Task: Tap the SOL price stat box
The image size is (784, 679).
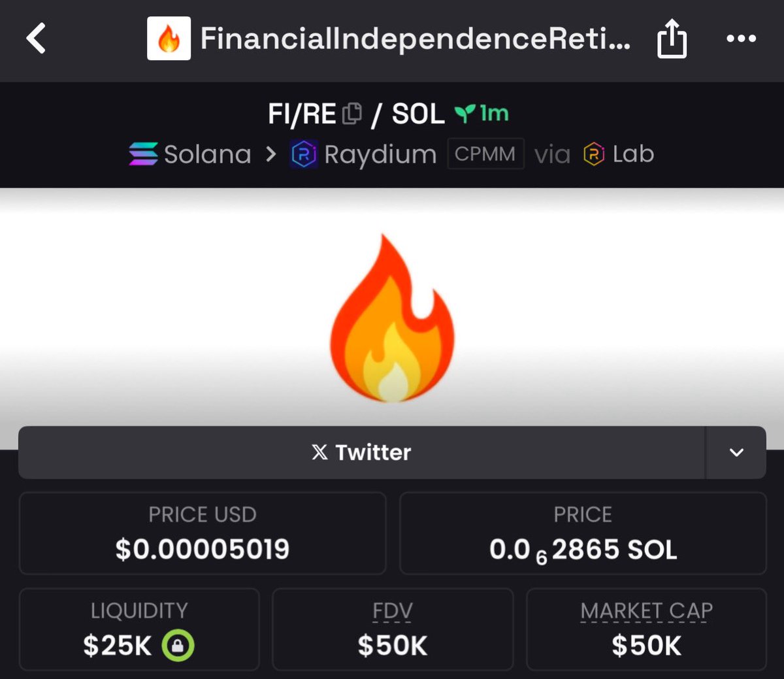Action: (583, 533)
